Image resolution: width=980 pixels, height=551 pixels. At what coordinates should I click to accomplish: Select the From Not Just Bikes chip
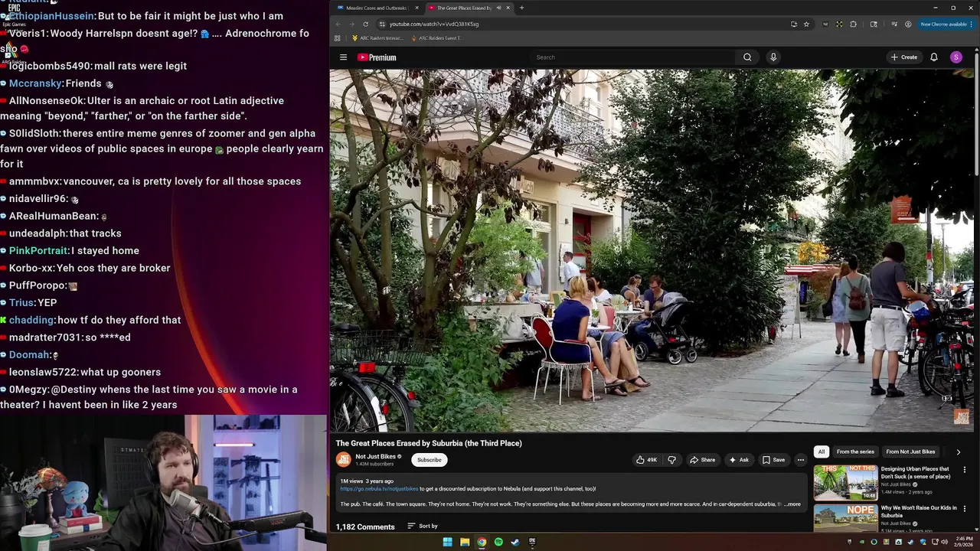click(x=910, y=452)
